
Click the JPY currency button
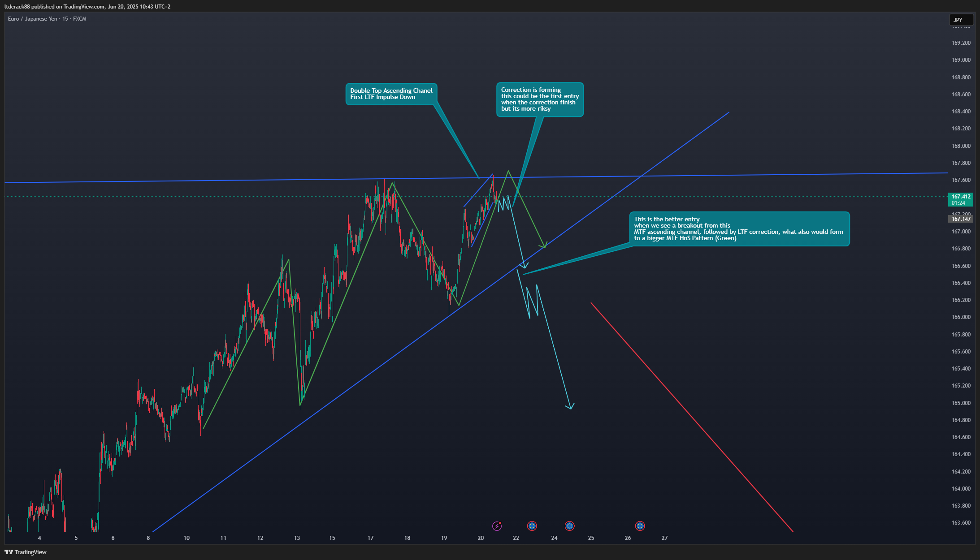961,20
